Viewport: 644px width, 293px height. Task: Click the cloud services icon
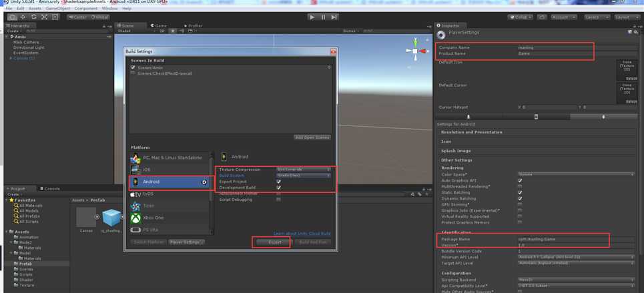(542, 17)
